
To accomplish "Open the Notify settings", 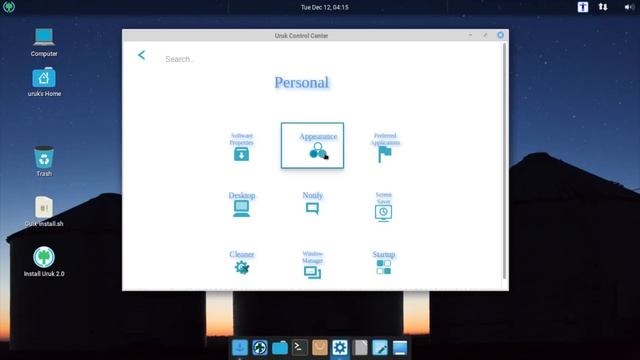I will click(x=312, y=203).
